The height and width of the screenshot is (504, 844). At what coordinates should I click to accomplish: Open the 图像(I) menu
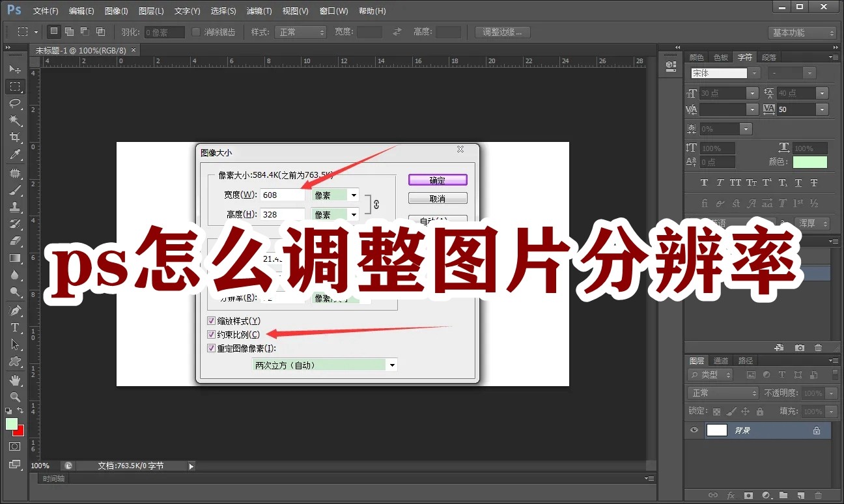coord(117,11)
